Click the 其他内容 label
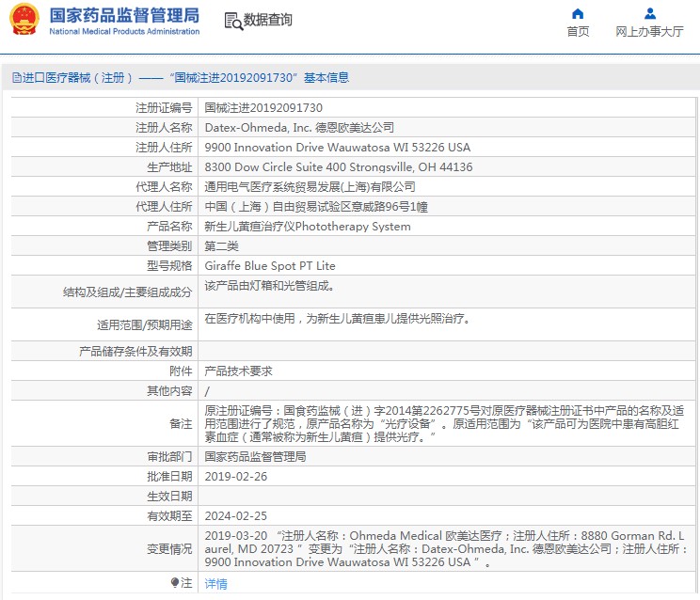 [169, 391]
